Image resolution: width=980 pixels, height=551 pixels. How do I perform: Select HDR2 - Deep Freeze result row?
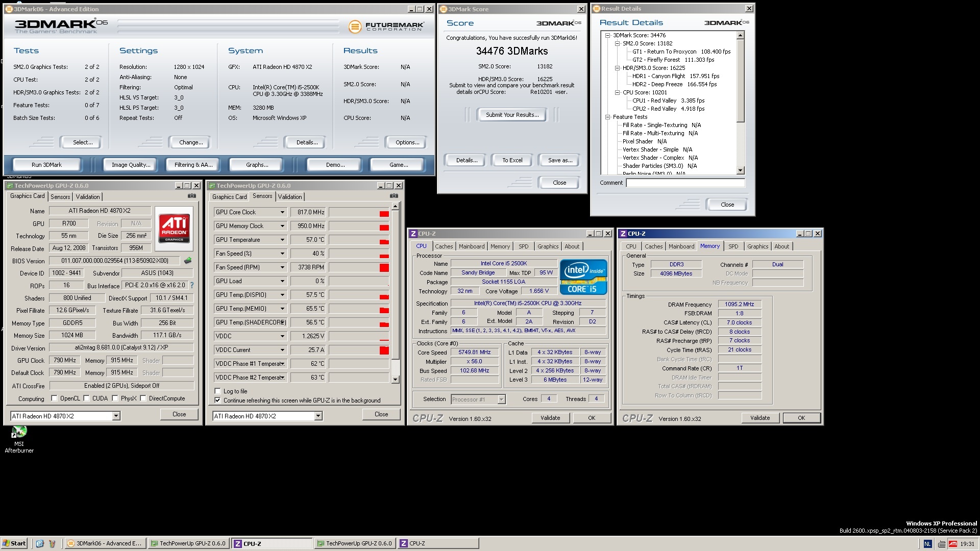(674, 84)
